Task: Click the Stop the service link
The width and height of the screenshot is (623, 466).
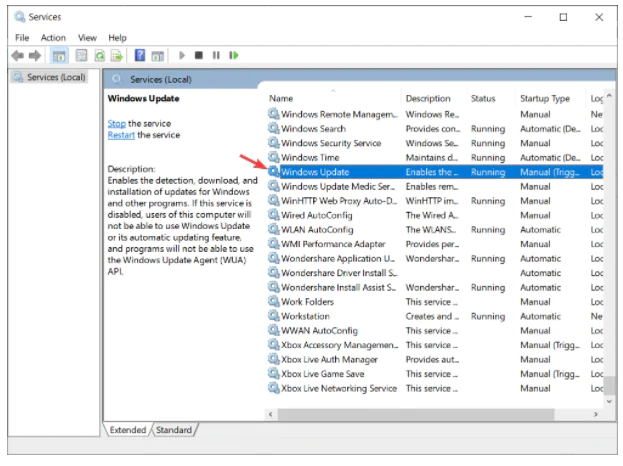Action: point(116,123)
